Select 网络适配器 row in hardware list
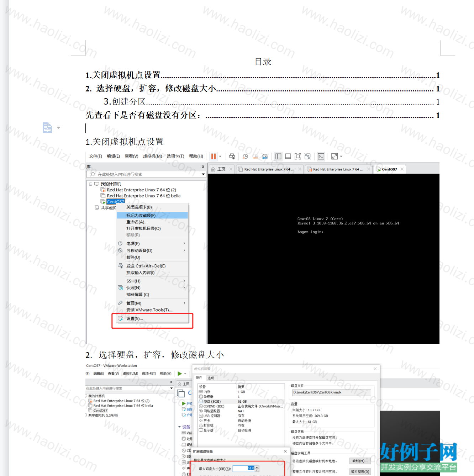The image size is (474, 476). coord(241,411)
